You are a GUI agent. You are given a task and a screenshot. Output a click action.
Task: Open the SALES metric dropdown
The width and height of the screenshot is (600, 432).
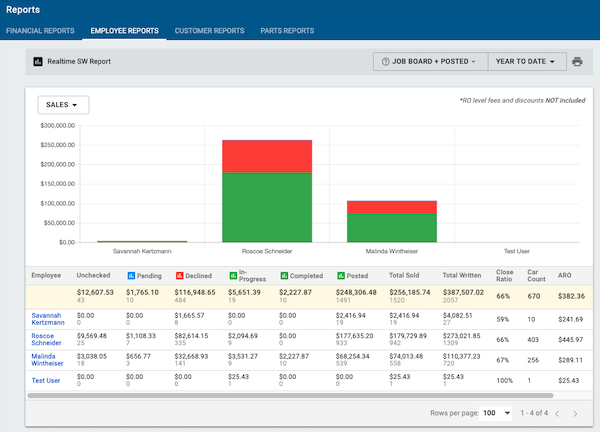63,105
